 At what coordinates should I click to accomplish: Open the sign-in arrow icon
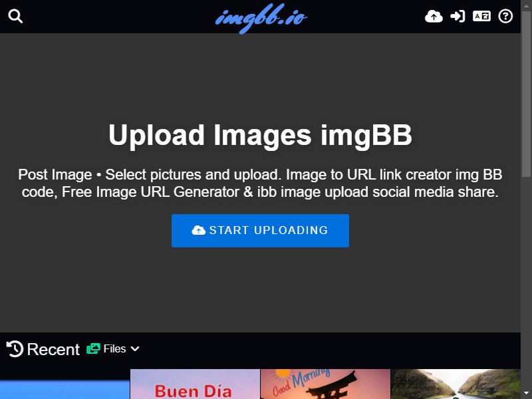tap(458, 16)
